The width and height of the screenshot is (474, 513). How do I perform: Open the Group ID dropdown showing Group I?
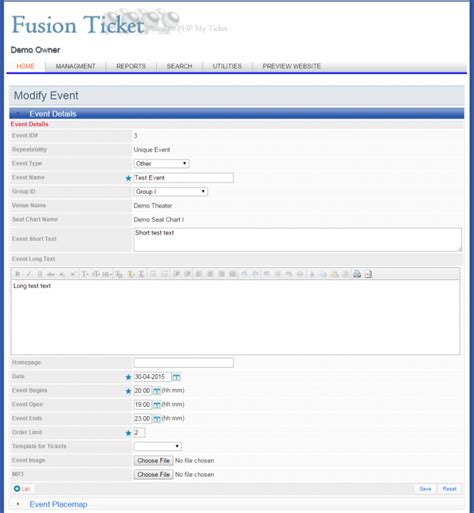tap(171, 192)
